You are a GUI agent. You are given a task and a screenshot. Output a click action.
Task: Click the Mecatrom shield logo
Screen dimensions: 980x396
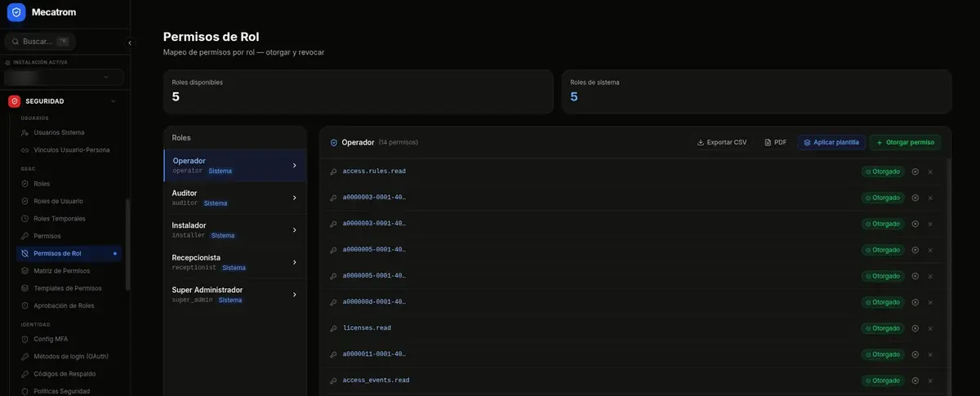pyautogui.click(x=16, y=12)
